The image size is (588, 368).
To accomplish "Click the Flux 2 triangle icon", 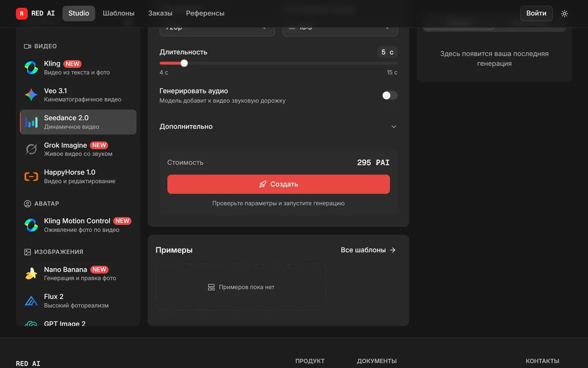I will click(31, 301).
